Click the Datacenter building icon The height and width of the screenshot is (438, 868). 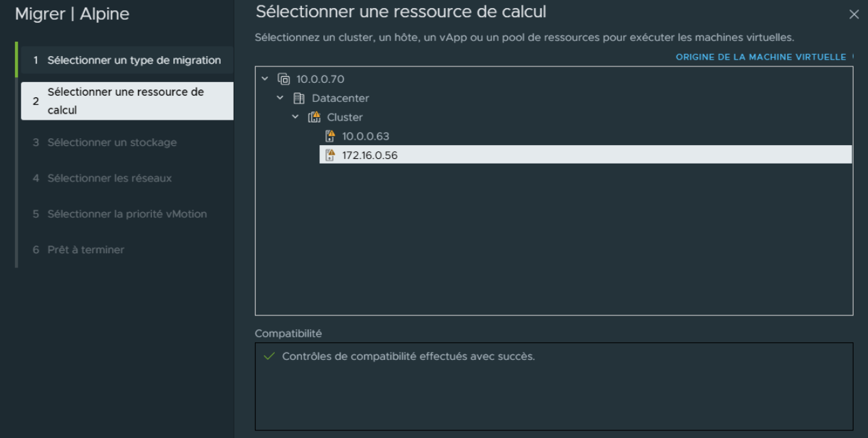click(x=299, y=99)
